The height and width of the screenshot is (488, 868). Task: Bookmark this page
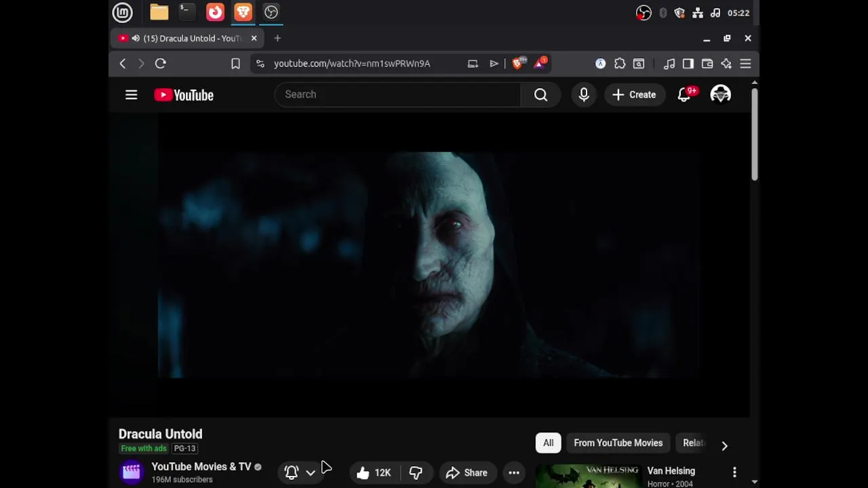(235, 64)
